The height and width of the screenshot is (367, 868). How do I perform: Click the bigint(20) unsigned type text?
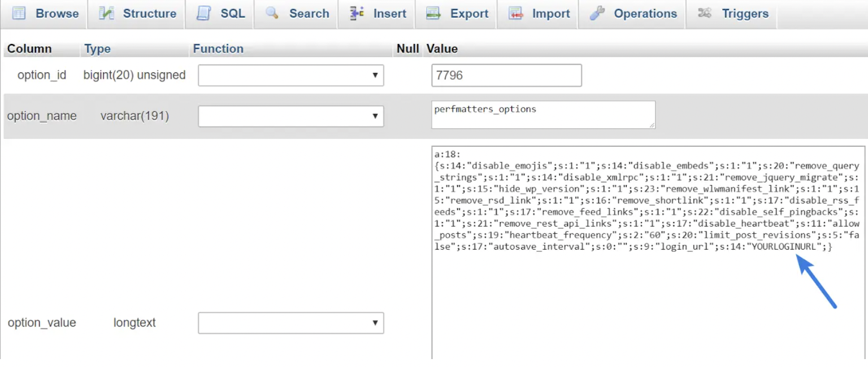pos(134,75)
